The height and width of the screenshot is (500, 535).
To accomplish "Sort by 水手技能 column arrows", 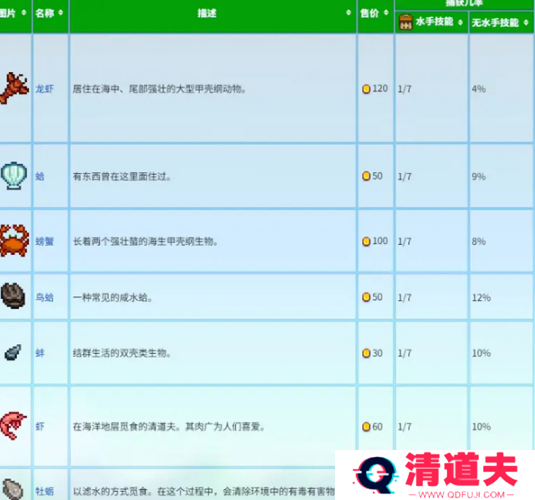I will (x=460, y=23).
